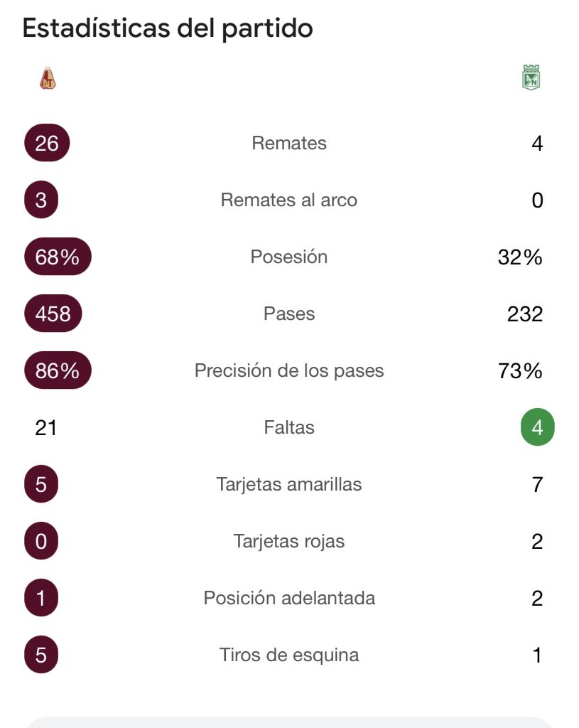Select the Posesión row label
This screenshot has height=728, width=579.
point(289,257)
